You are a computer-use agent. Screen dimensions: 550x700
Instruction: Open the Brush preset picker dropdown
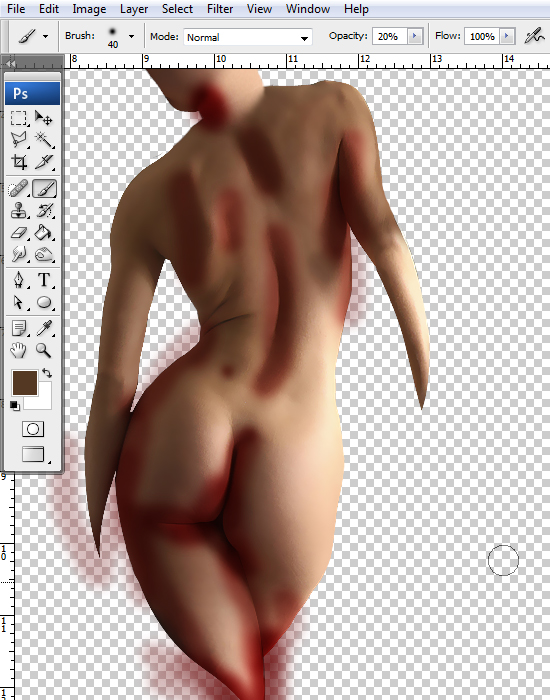coord(131,36)
